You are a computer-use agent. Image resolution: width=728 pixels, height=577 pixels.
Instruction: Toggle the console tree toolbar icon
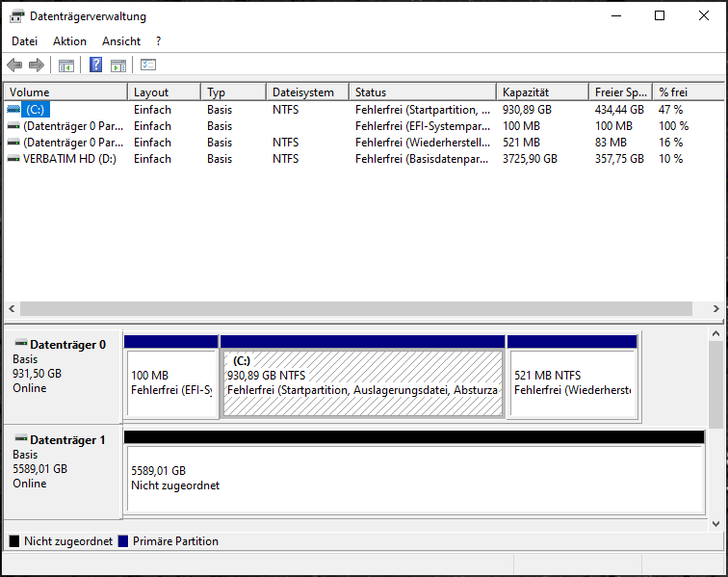click(66, 66)
